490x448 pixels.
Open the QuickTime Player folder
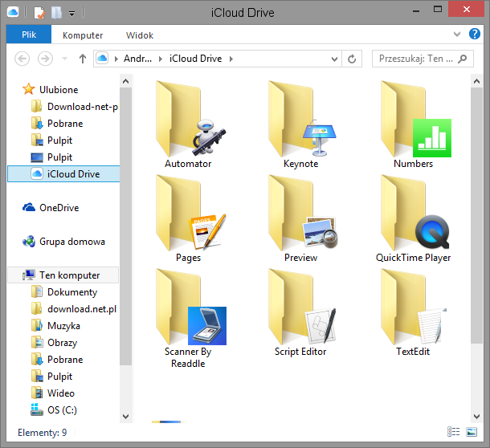tap(413, 218)
